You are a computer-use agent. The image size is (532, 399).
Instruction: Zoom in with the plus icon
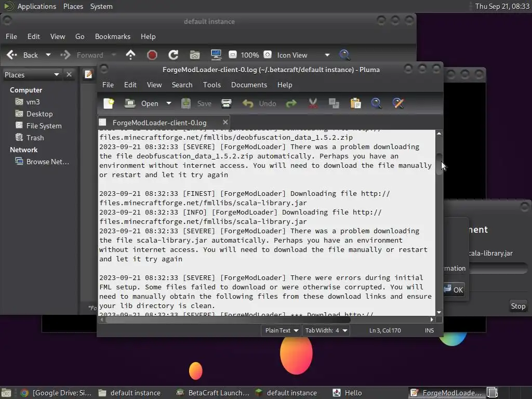click(268, 55)
